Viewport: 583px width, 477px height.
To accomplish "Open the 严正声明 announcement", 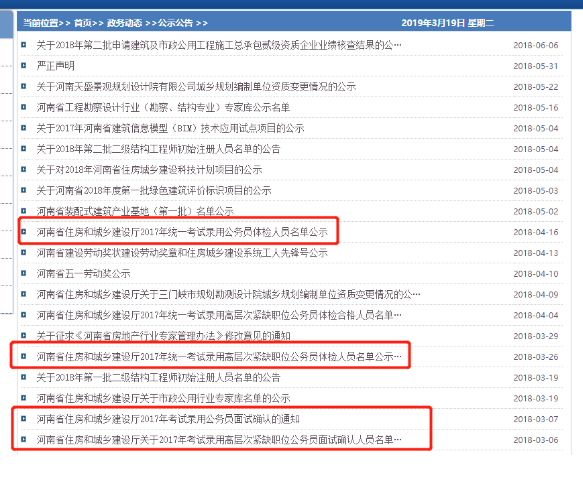I will 56,66.
